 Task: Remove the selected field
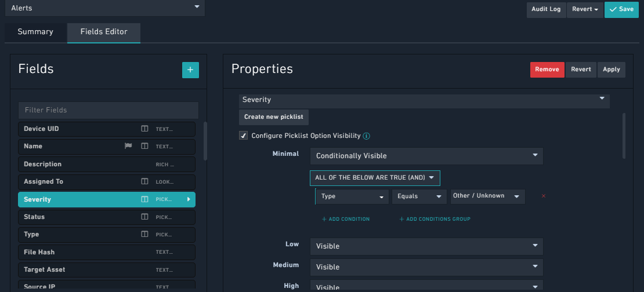547,70
